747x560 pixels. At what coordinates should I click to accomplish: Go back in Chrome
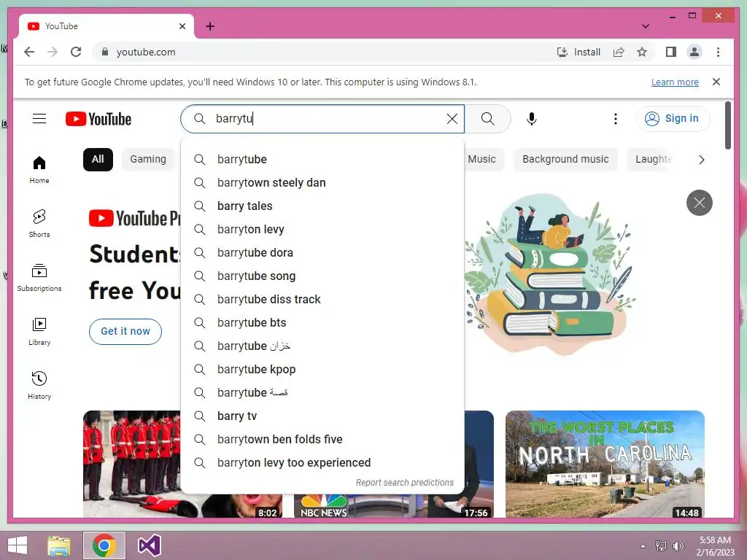[x=29, y=52]
